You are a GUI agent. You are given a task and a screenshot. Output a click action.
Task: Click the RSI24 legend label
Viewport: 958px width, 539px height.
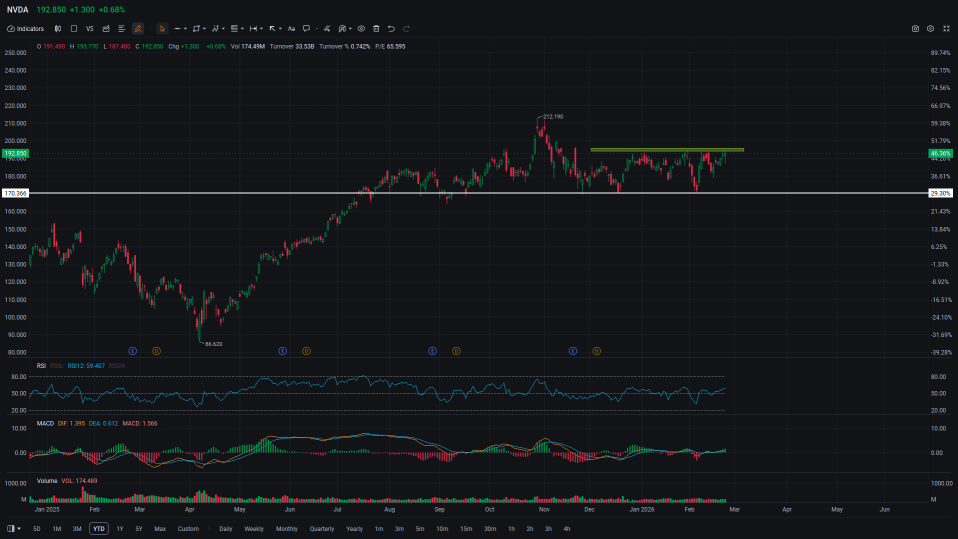[117, 365]
